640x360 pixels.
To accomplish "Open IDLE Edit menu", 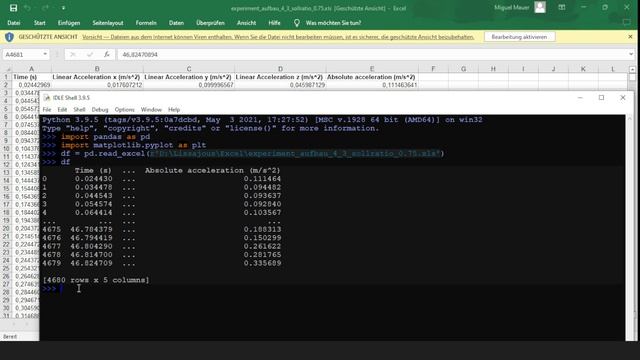I will [x=62, y=109].
